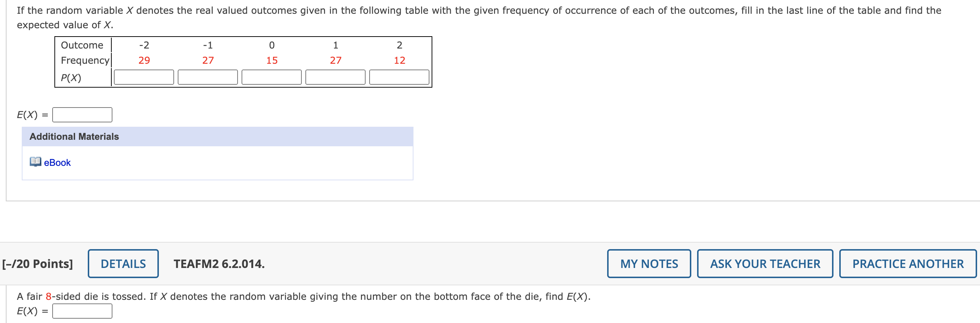Click the P(X) input for outcome -1
The image size is (980, 323).
pyautogui.click(x=208, y=77)
